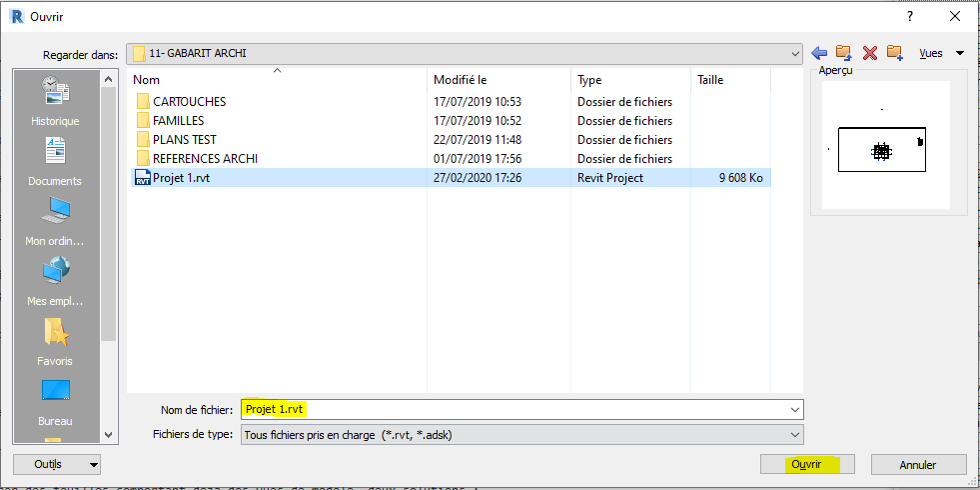Click the Nom de fichier input field
The width and height of the screenshot is (980, 490).
point(519,409)
